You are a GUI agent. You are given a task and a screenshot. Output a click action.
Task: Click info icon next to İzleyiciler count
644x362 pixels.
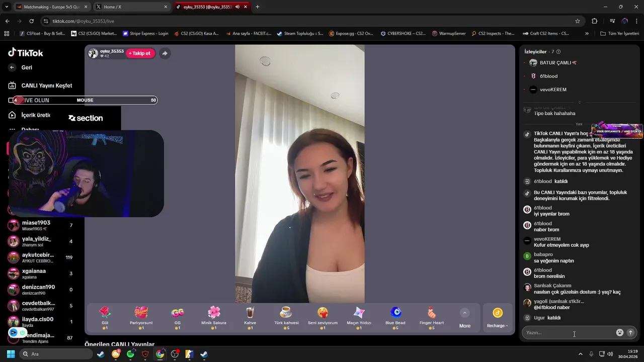coord(558,52)
